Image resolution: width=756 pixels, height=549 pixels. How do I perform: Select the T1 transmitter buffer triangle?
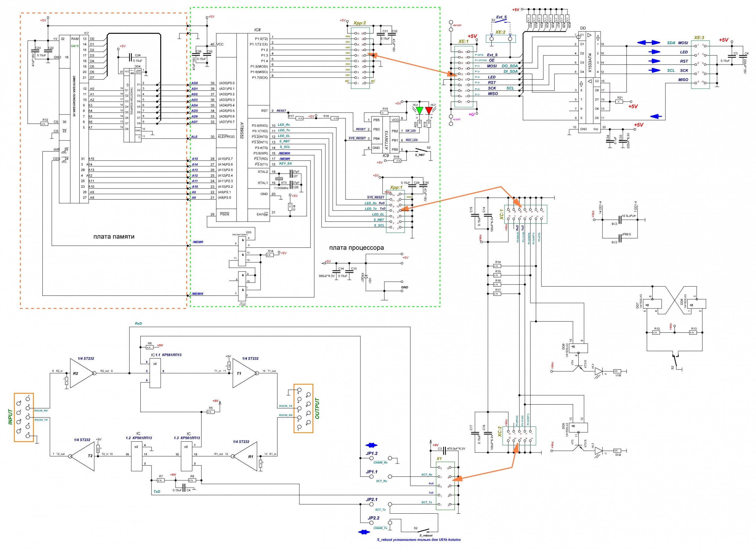(x=245, y=373)
